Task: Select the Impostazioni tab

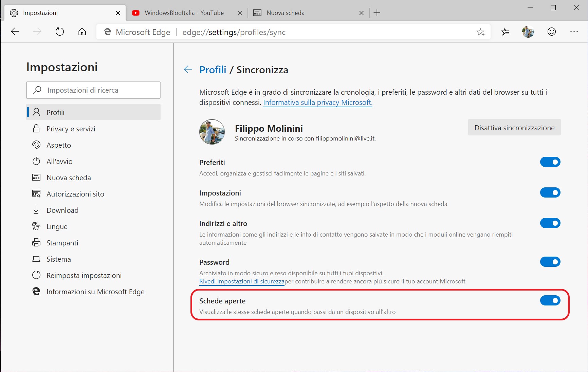Action: [65, 13]
